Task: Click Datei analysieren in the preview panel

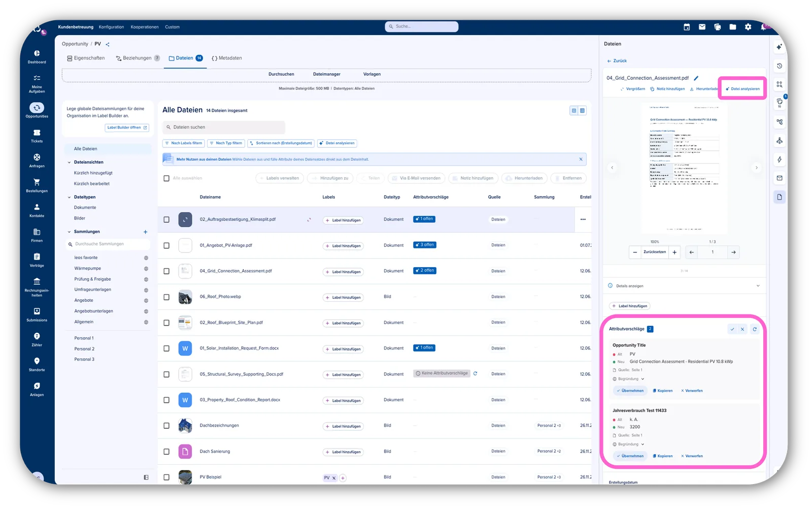Action: (x=742, y=89)
